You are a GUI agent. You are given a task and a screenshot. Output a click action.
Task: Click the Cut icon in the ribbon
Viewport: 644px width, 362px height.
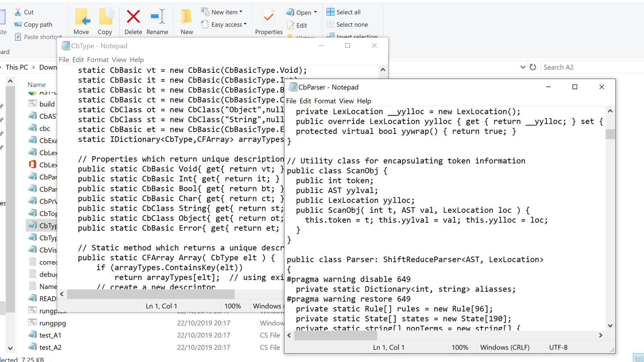click(x=18, y=12)
